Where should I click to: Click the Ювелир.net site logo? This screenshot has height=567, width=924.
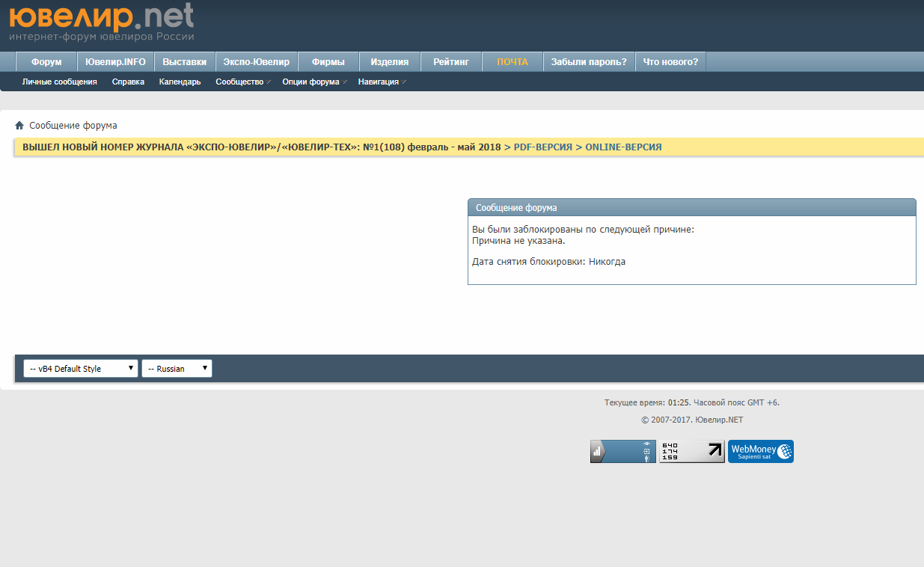point(102,22)
